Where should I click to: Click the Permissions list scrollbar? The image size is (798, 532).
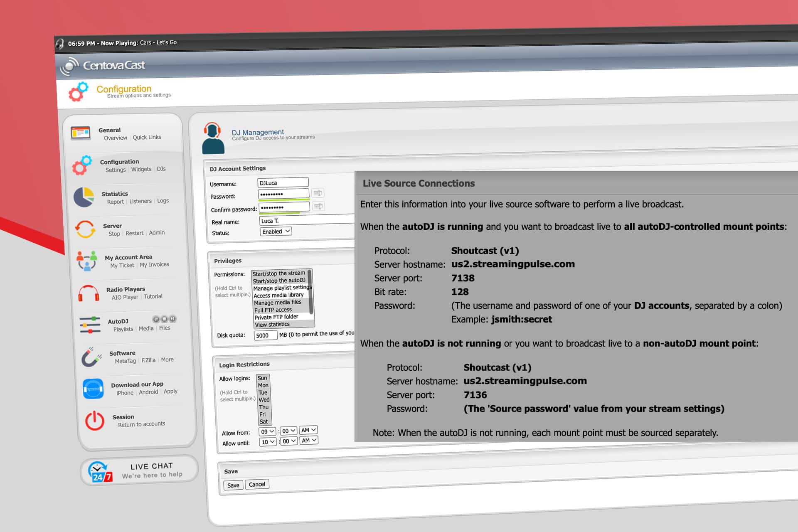(310, 292)
